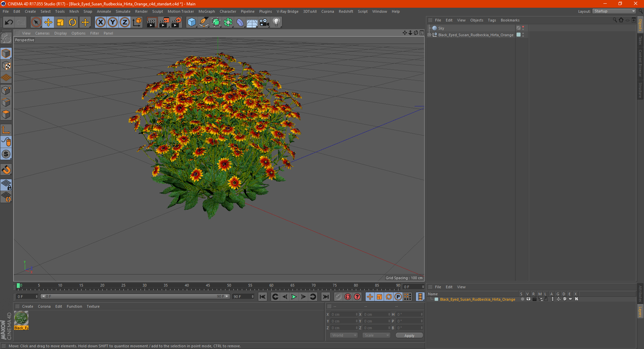Activate the Scale tool in top toolbar

[x=60, y=22]
